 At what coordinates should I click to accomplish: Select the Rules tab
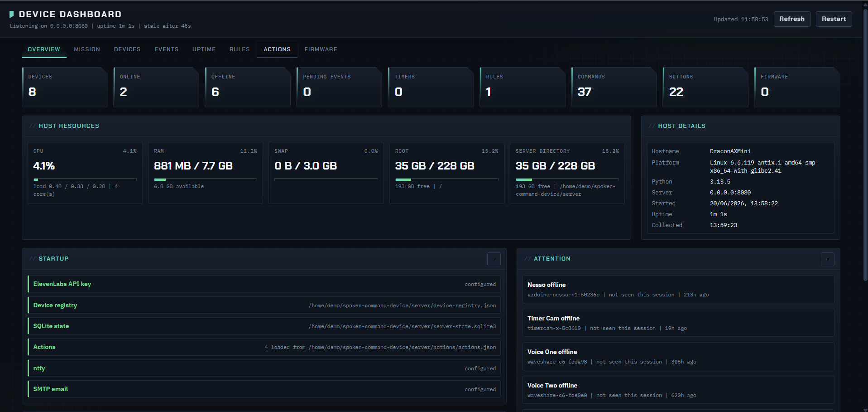click(240, 49)
